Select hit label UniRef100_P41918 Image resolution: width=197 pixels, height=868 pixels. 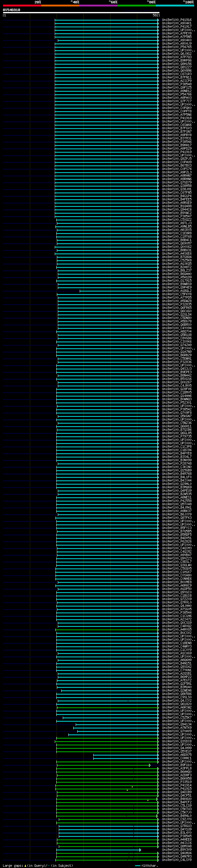(177, 118)
